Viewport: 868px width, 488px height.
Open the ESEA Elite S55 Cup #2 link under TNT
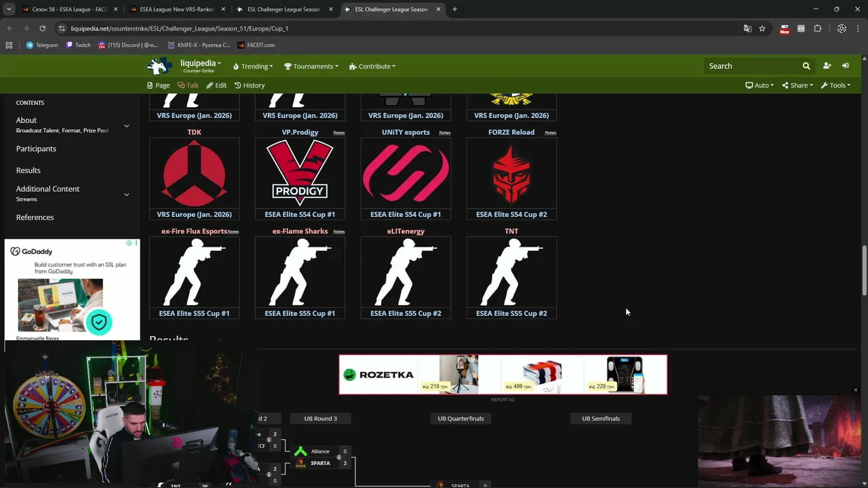click(x=511, y=313)
